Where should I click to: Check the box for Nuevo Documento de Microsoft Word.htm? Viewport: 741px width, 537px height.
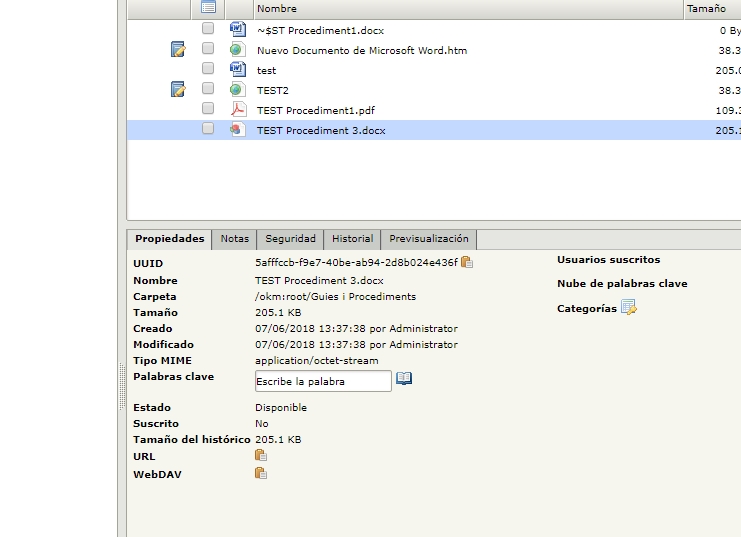[x=208, y=48]
